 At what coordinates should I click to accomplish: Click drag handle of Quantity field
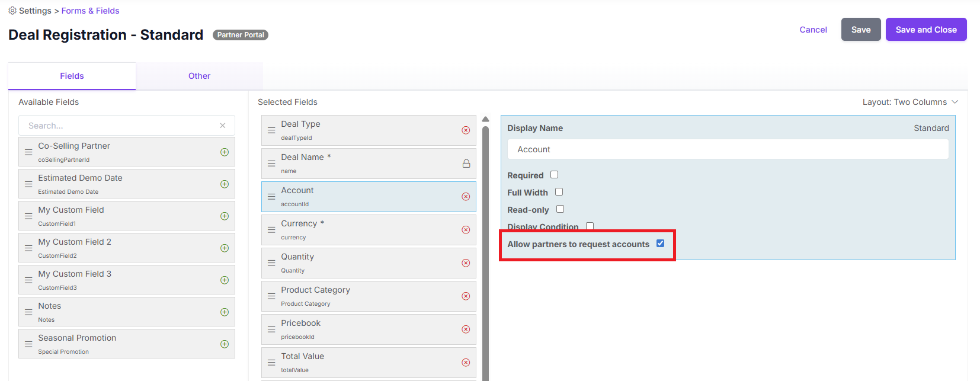tap(271, 263)
